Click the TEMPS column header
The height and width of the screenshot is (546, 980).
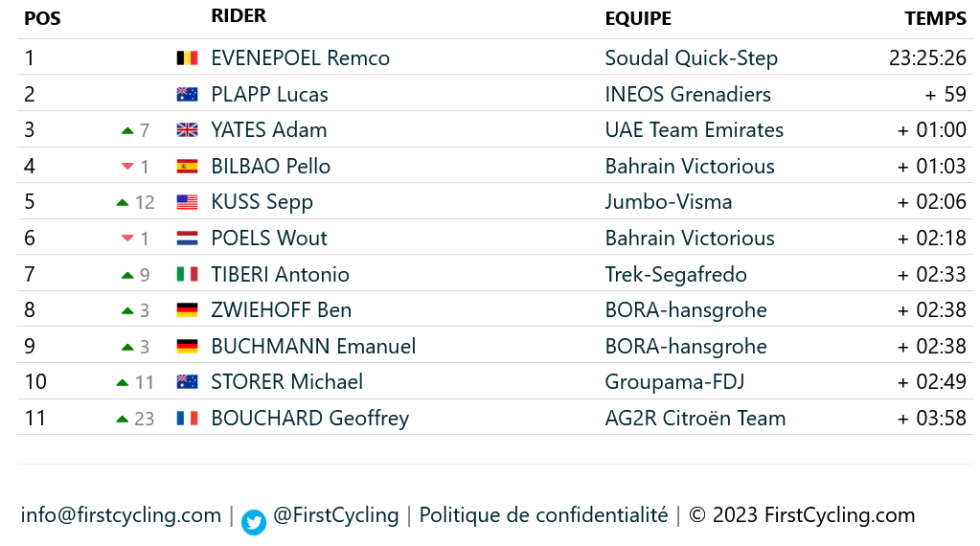[x=935, y=18]
